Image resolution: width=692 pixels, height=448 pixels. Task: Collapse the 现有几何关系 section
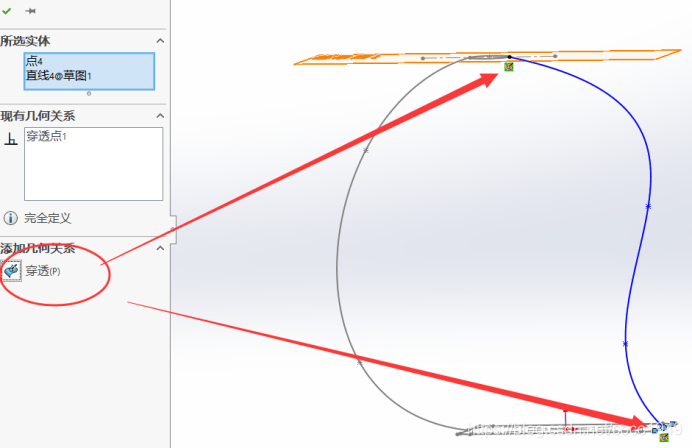(160, 116)
